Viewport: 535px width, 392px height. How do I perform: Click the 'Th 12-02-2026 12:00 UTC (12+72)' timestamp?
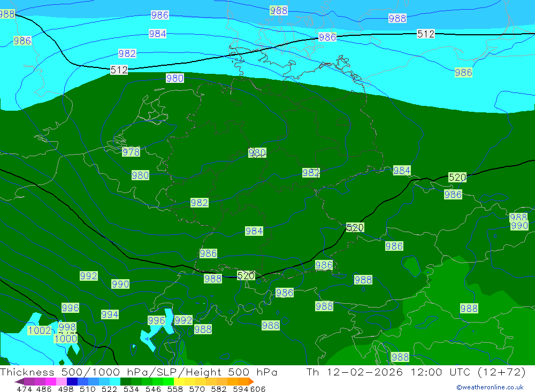click(x=416, y=372)
